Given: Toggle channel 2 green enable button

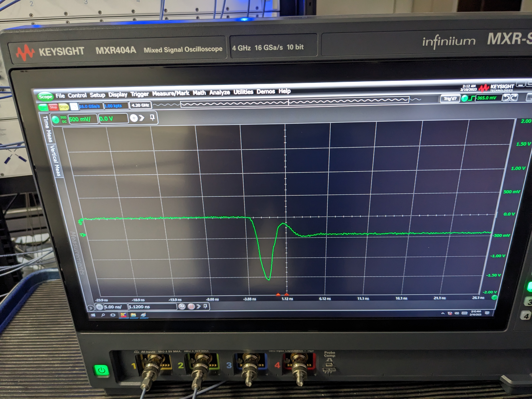Looking at the screenshot, I should (56, 120).
